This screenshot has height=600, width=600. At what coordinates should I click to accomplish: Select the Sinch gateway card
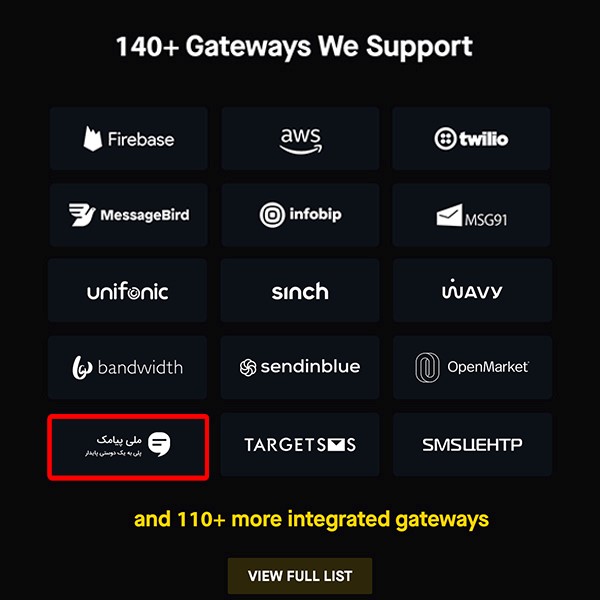click(x=300, y=290)
